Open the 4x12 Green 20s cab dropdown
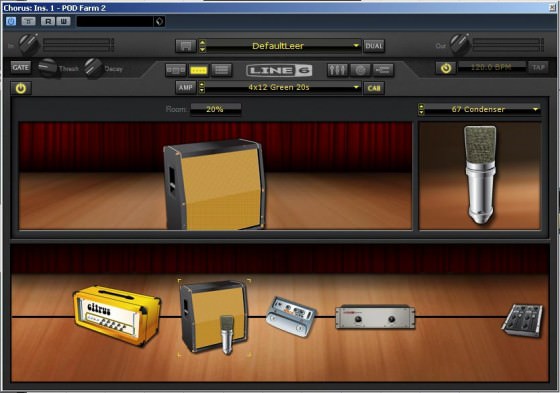This screenshot has height=393, width=560. tap(282, 88)
